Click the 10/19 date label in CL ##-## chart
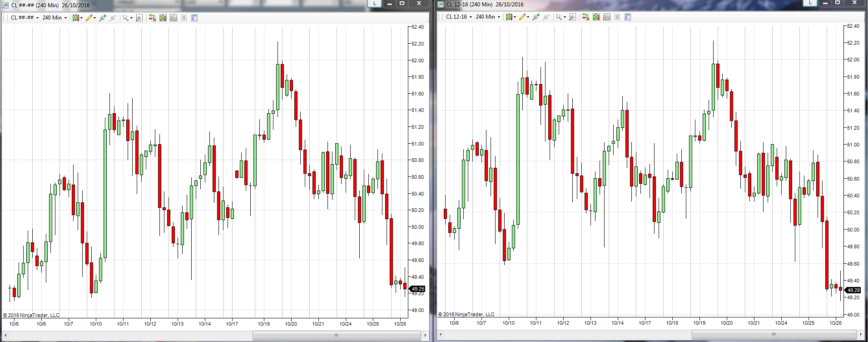 pyautogui.click(x=264, y=324)
